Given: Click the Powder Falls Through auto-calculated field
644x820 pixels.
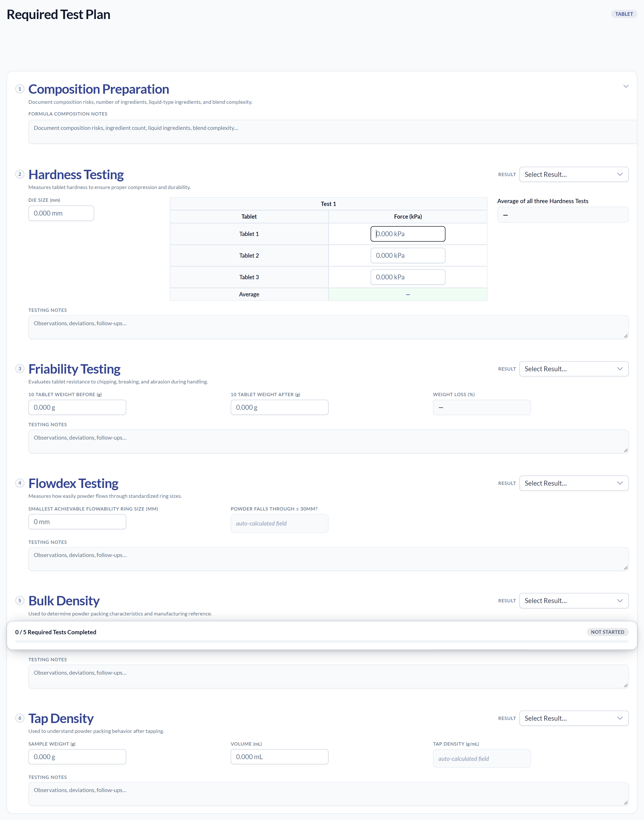Looking at the screenshot, I should [279, 523].
